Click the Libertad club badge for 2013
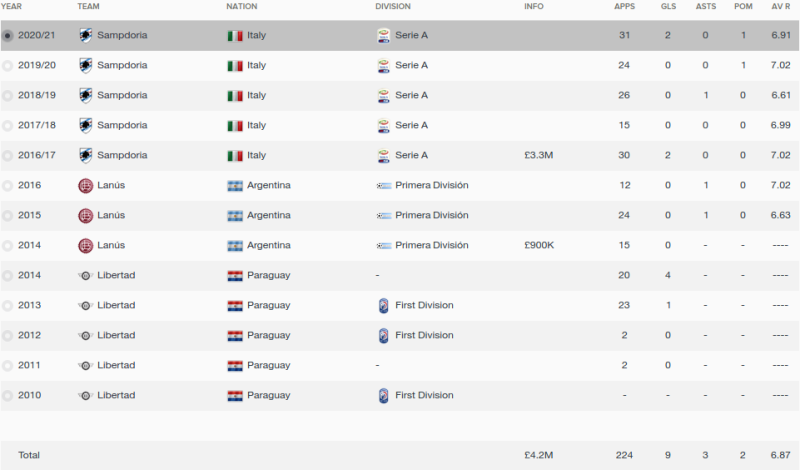Screen dimensions: 800x470 [85, 305]
